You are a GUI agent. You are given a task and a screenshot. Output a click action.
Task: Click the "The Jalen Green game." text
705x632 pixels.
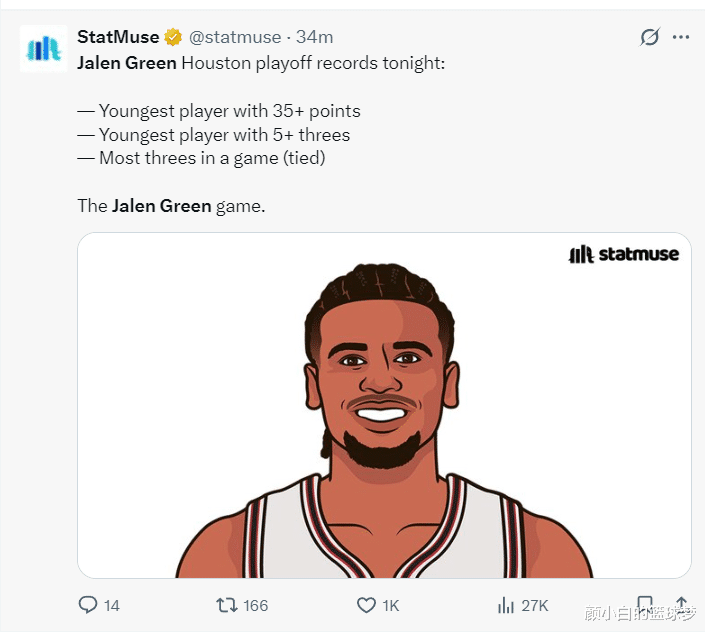click(x=171, y=206)
